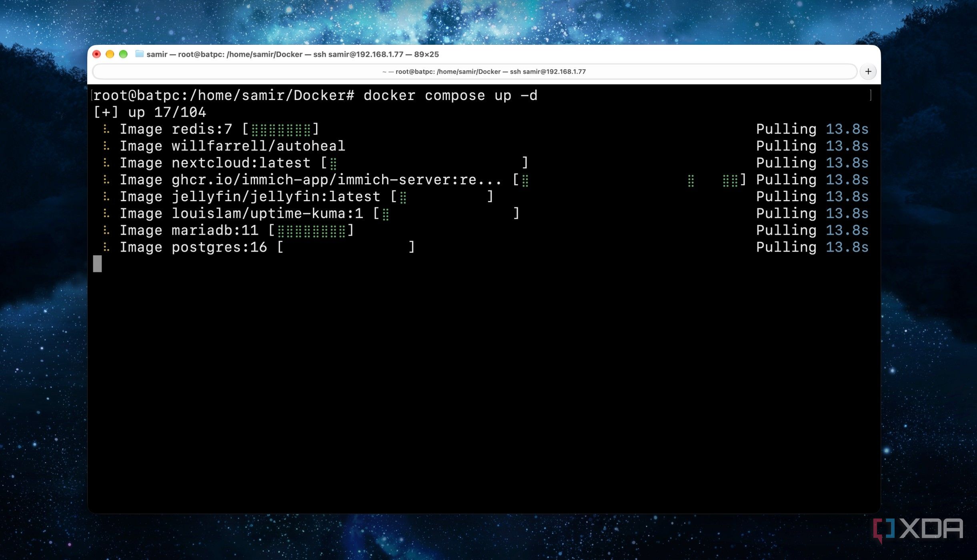Click 'Image louislam/uptime-kuma:1' text
Image resolution: width=977 pixels, height=560 pixels.
pyautogui.click(x=241, y=213)
